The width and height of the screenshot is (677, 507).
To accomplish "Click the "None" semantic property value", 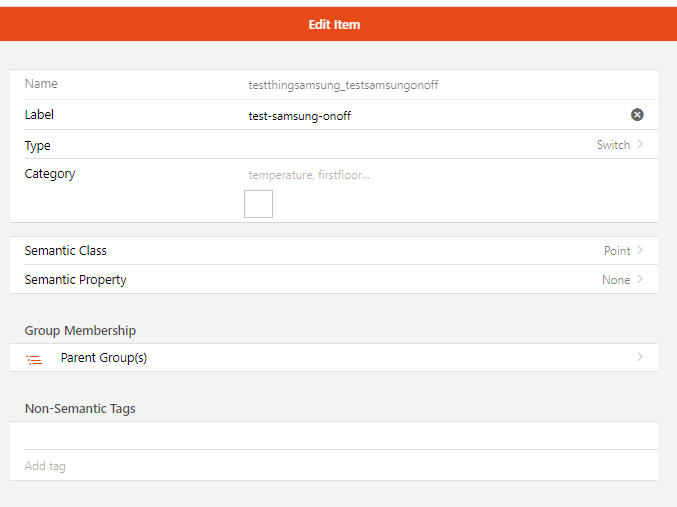I will coord(615,280).
